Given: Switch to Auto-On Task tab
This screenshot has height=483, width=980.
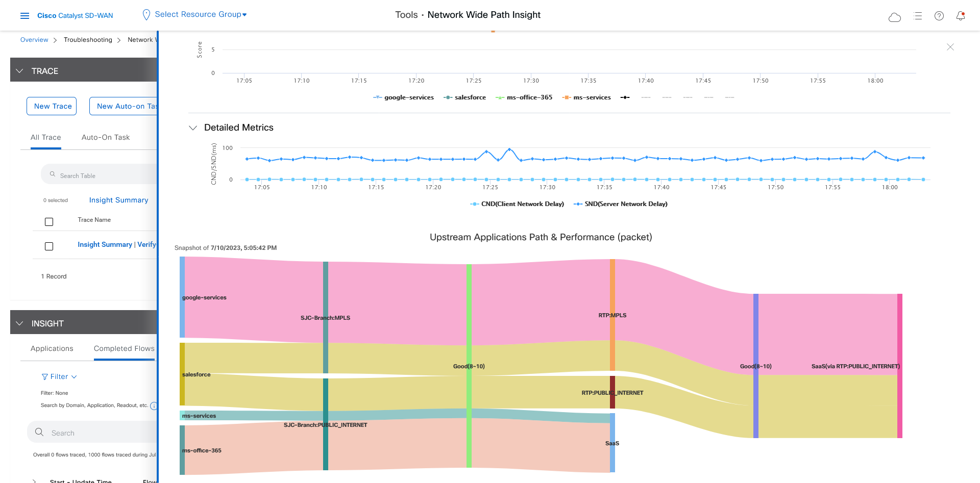Looking at the screenshot, I should pyautogui.click(x=106, y=137).
